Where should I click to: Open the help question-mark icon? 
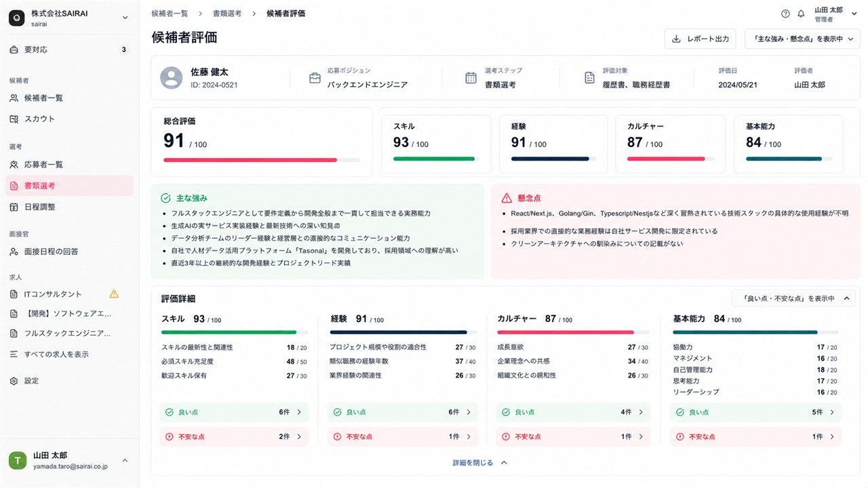(x=785, y=14)
